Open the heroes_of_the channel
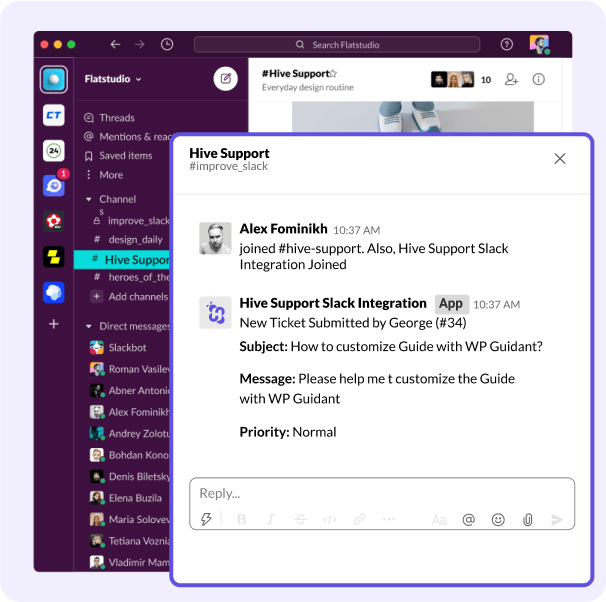 coord(131,277)
